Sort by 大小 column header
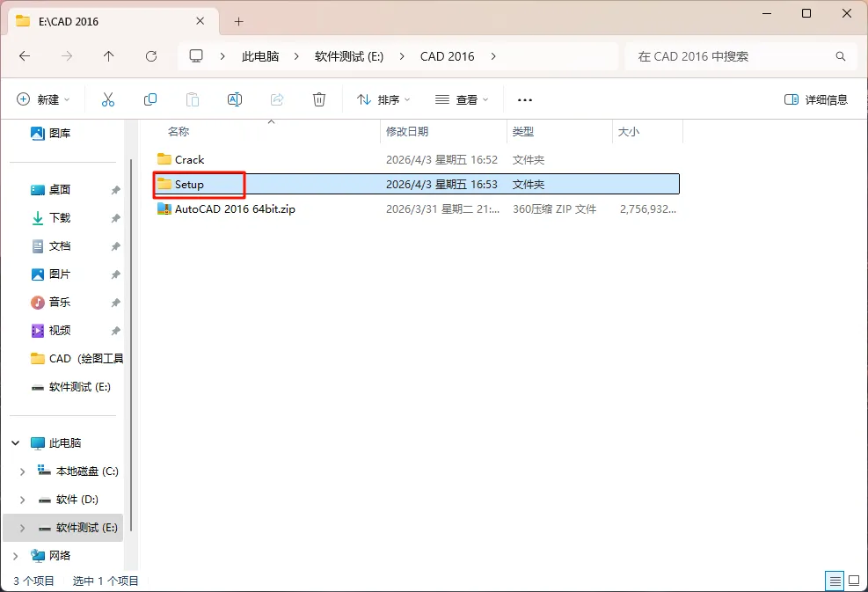The image size is (868, 592). pos(628,132)
